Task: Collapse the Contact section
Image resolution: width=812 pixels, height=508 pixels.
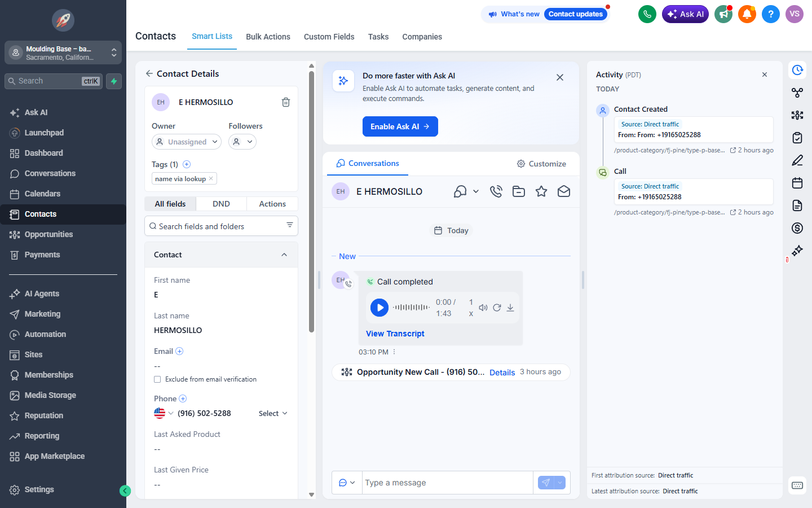Action: click(x=284, y=255)
